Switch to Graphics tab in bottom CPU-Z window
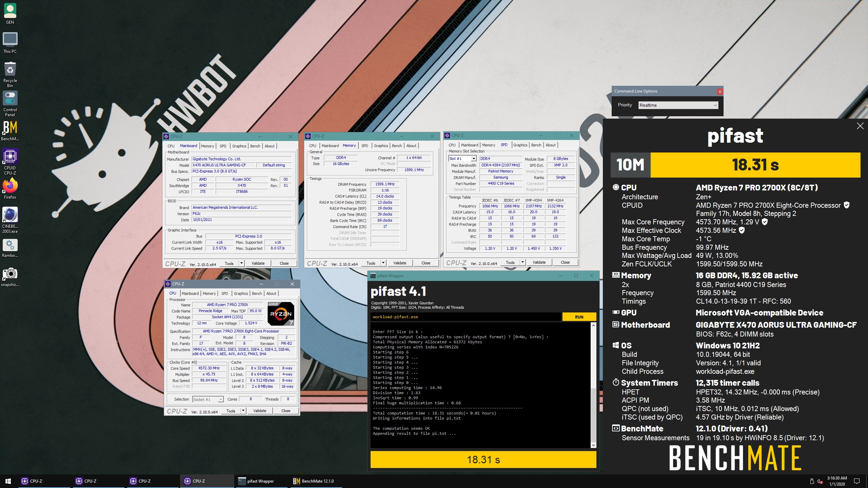This screenshot has height=488, width=868. [x=241, y=293]
